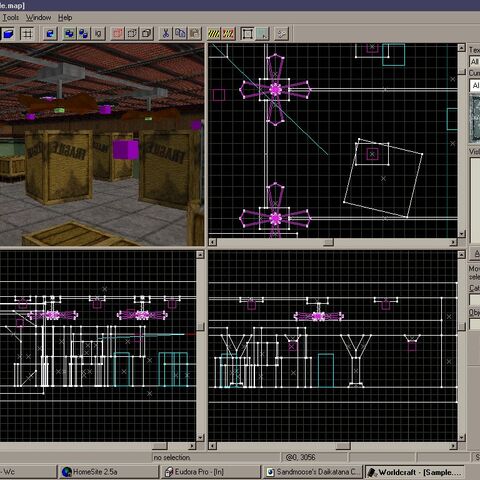Open the Window menu
The image size is (480, 480).
coord(39,18)
